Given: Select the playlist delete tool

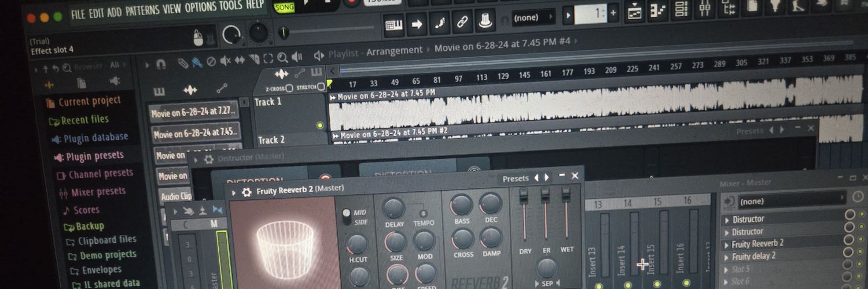Looking at the screenshot, I should click(211, 61).
